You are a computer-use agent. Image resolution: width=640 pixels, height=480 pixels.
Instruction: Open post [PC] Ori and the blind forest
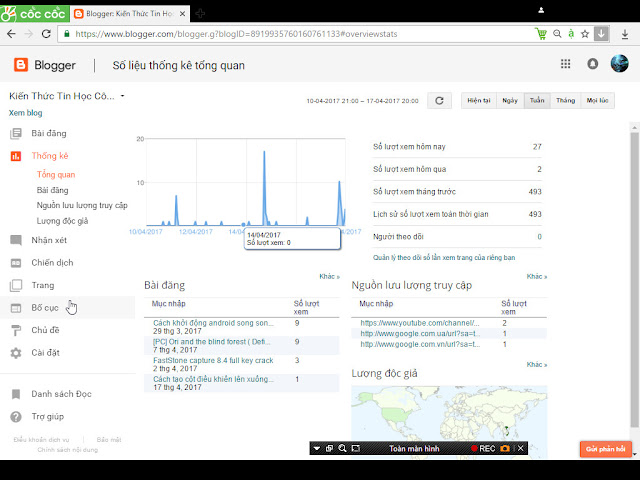(212, 342)
